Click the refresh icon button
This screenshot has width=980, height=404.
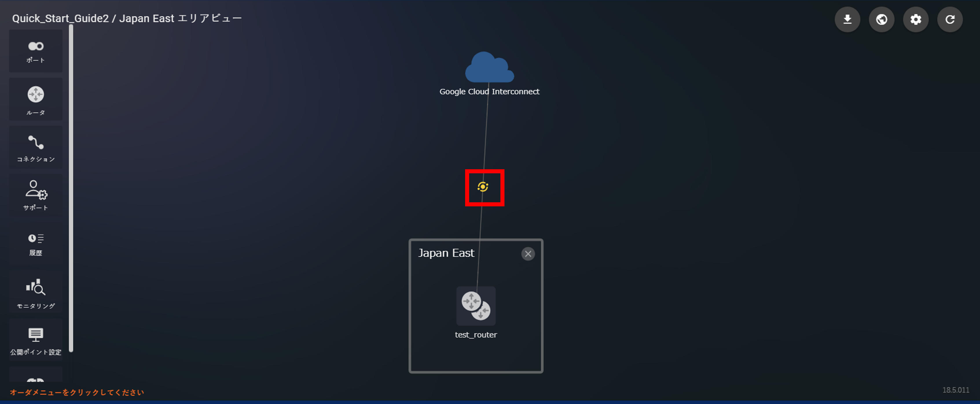click(950, 19)
